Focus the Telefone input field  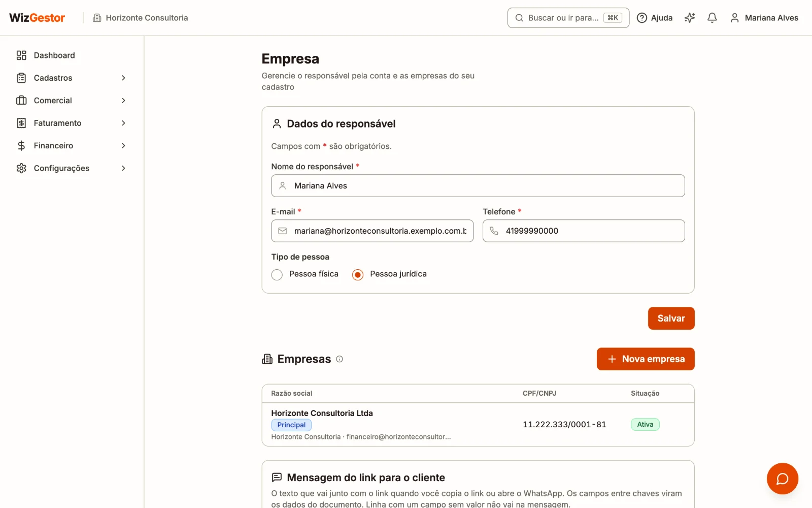tap(584, 231)
